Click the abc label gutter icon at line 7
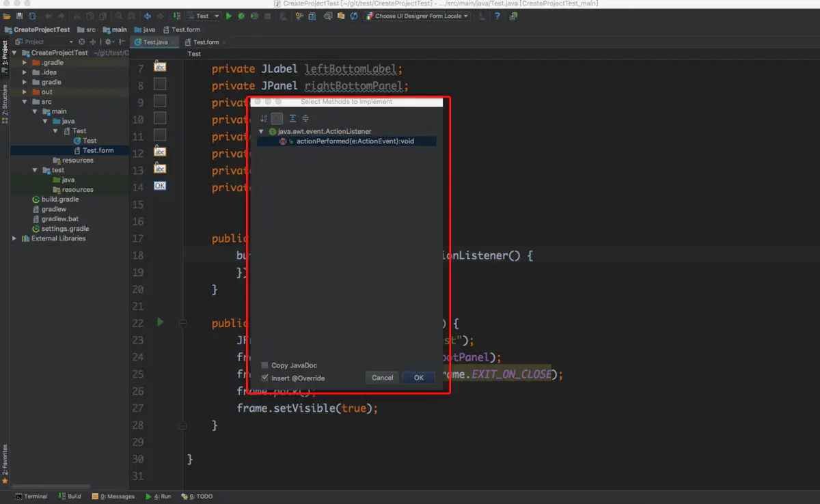820x504 pixels. coord(160,67)
